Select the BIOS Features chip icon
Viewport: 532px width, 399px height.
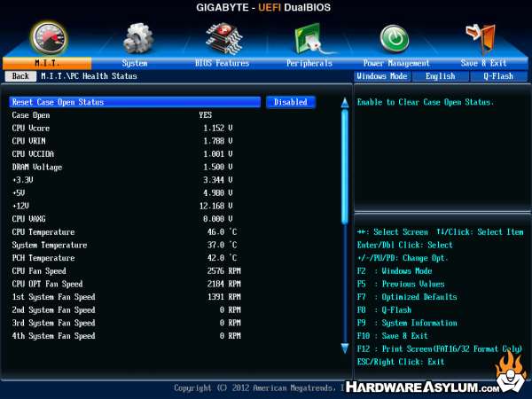click(x=223, y=38)
